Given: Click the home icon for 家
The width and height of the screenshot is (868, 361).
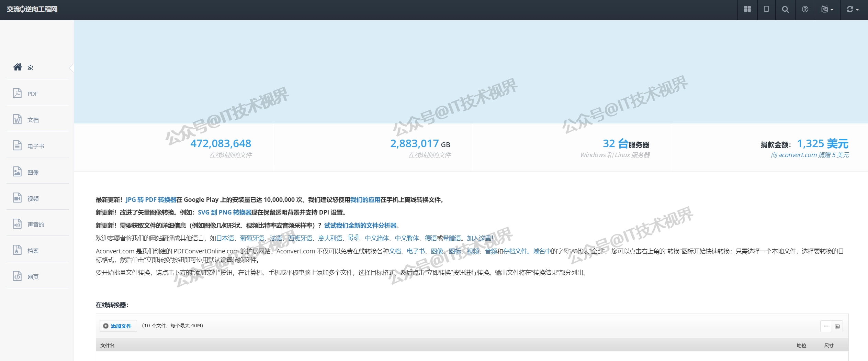Looking at the screenshot, I should coord(18,67).
